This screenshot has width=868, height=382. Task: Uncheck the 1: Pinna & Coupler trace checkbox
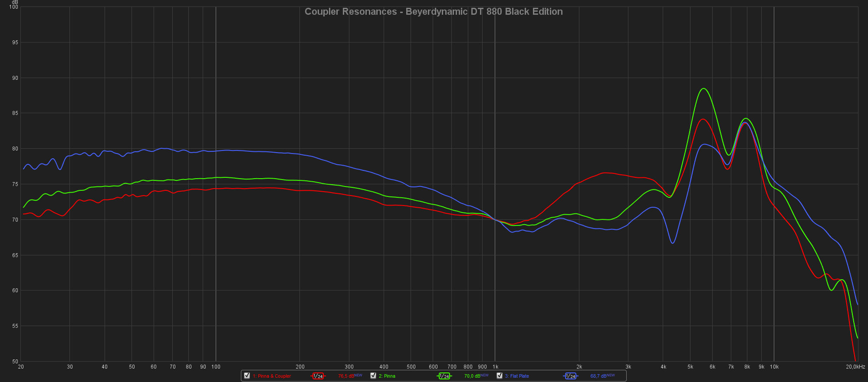[247, 375]
